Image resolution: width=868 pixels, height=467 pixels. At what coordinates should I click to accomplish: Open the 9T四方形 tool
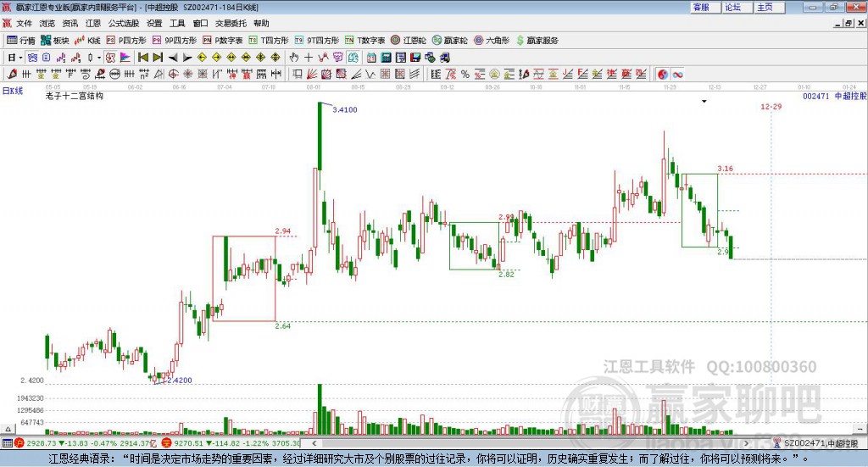(x=317, y=41)
